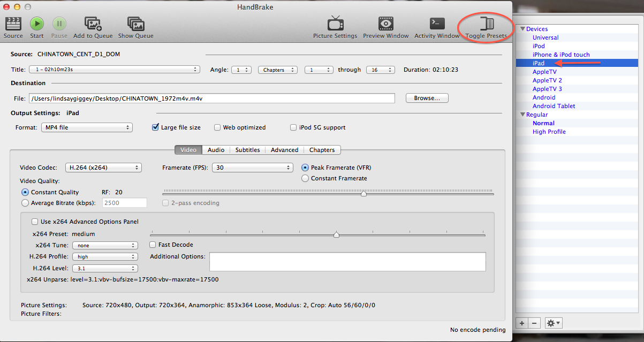Switch to the Chapters tab
This screenshot has width=644, height=342.
(322, 150)
